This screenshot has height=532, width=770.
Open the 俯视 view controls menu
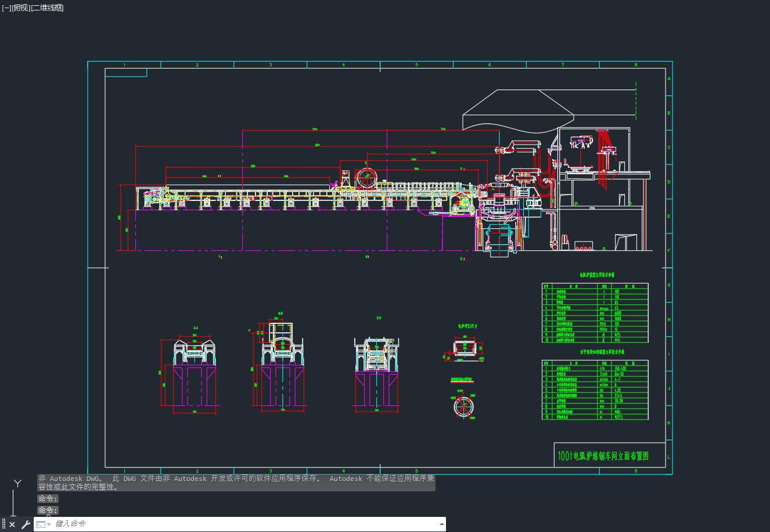(21, 8)
